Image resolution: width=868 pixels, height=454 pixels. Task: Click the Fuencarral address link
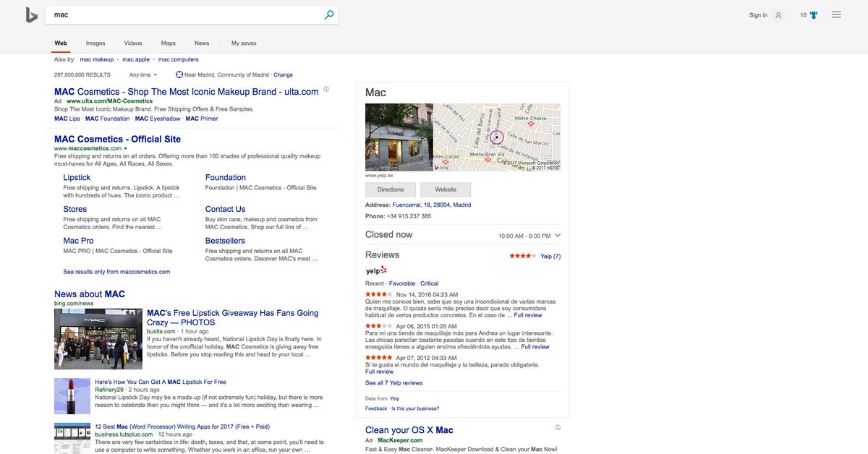431,205
